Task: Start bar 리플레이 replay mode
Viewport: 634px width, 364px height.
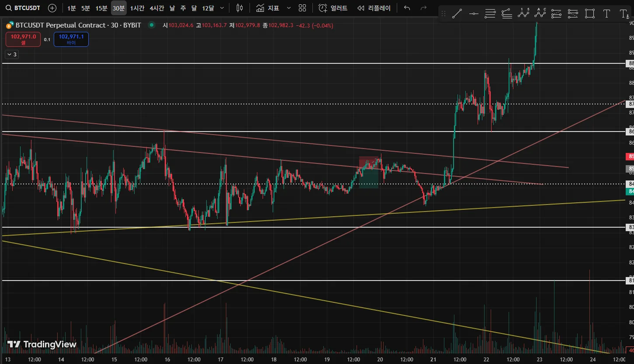Action: [x=374, y=8]
